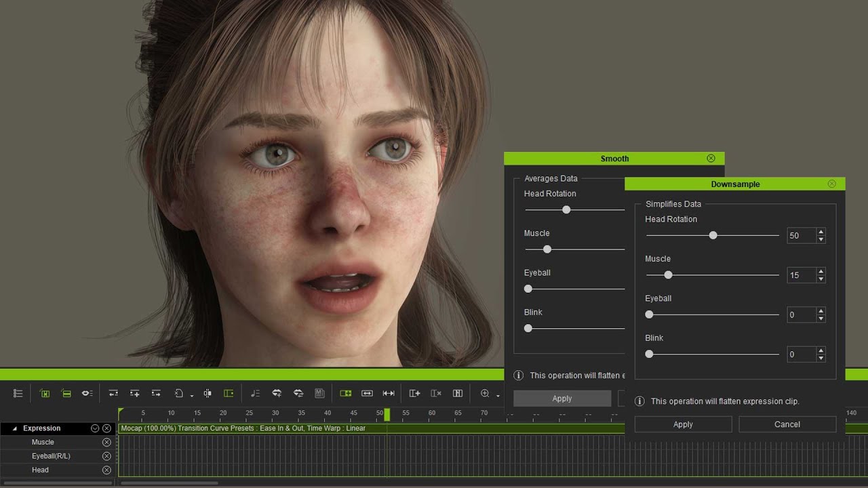The width and height of the screenshot is (868, 488).
Task: Click the timeline start flag marker
Action: pos(121,412)
